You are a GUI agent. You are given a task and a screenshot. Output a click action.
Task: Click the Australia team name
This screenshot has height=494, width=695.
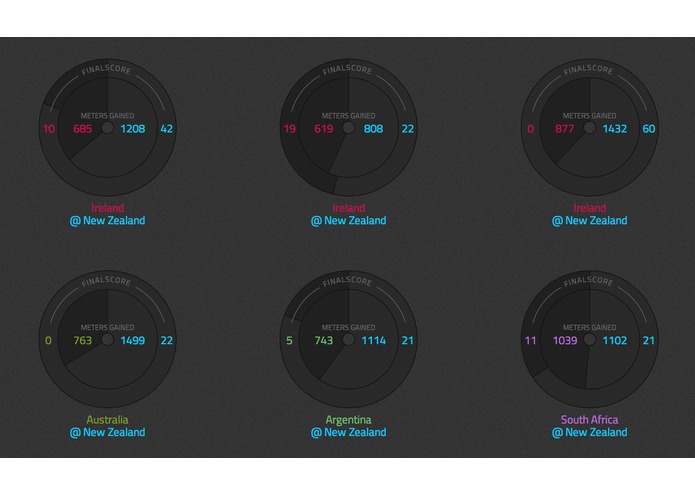pos(107,420)
